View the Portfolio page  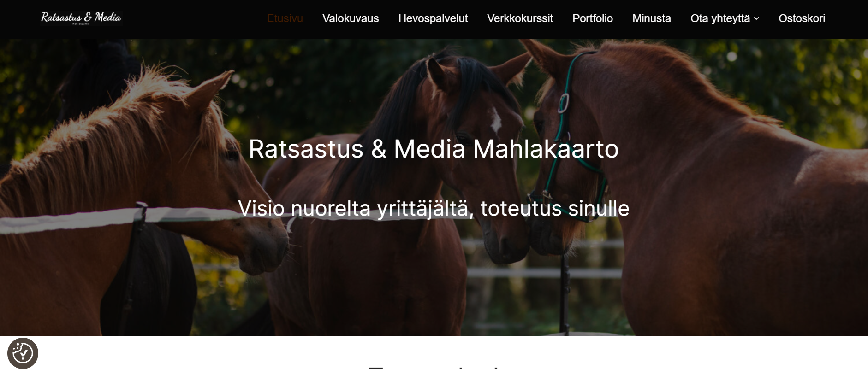pyautogui.click(x=592, y=18)
